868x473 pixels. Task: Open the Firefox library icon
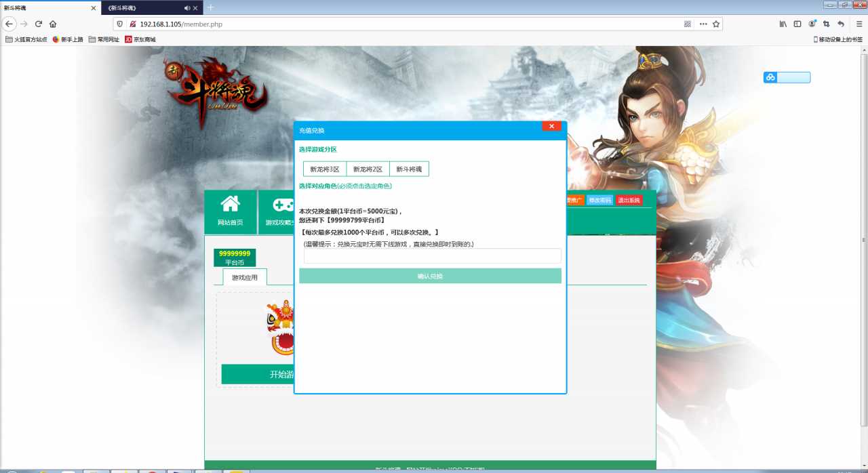pyautogui.click(x=783, y=24)
